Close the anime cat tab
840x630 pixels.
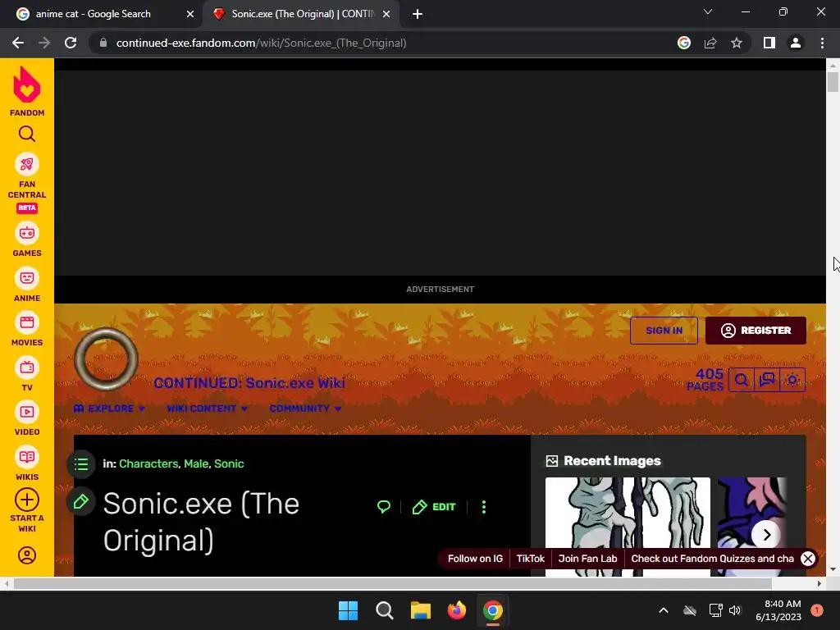[190, 14]
